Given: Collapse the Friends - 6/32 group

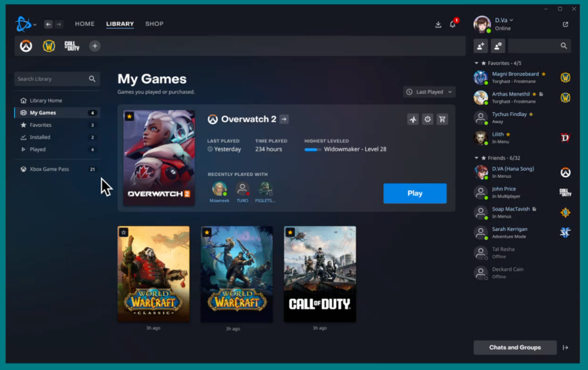Looking at the screenshot, I should coord(476,158).
